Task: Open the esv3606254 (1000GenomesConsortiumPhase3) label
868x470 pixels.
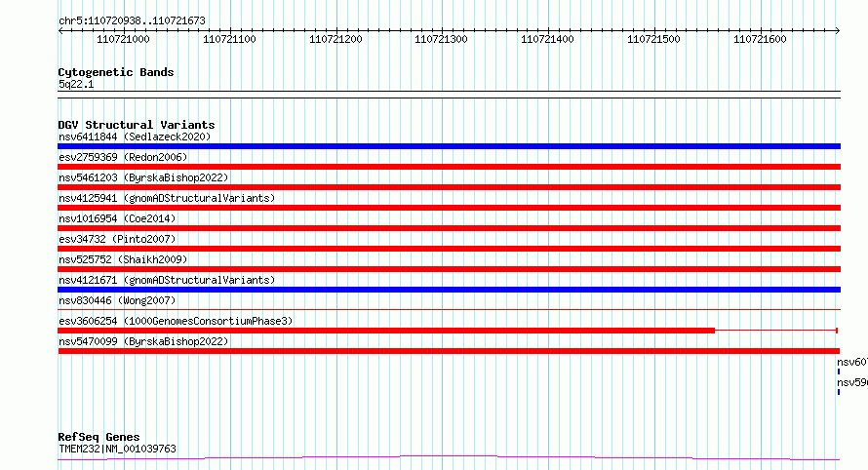Action: coord(176,321)
